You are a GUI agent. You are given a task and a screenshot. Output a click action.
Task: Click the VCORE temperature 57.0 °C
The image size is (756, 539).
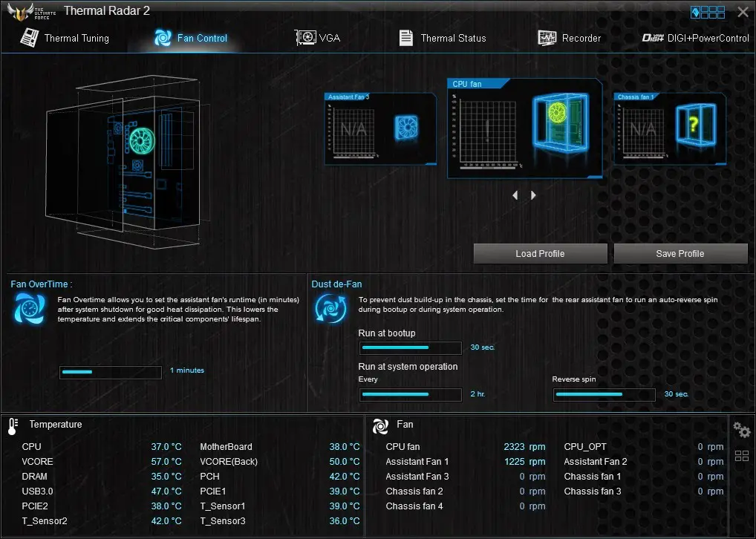[166, 462]
